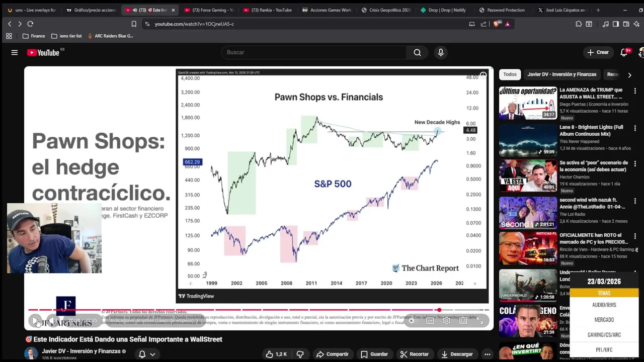
Task: Start voice search with the microphone
Action: pyautogui.click(x=441, y=52)
